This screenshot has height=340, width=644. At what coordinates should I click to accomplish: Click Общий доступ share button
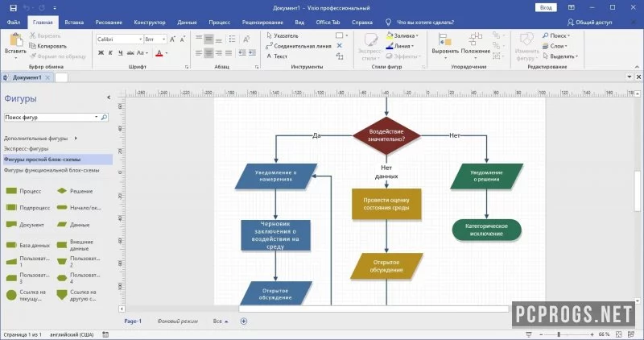tap(590, 23)
